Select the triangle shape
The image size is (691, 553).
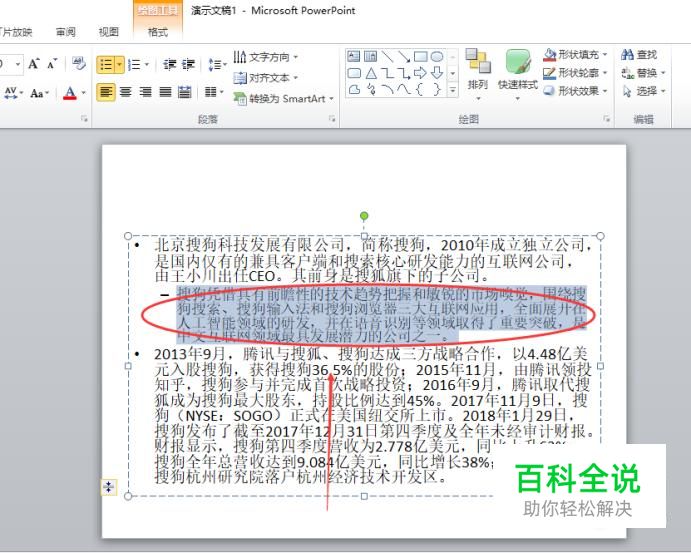click(x=371, y=73)
